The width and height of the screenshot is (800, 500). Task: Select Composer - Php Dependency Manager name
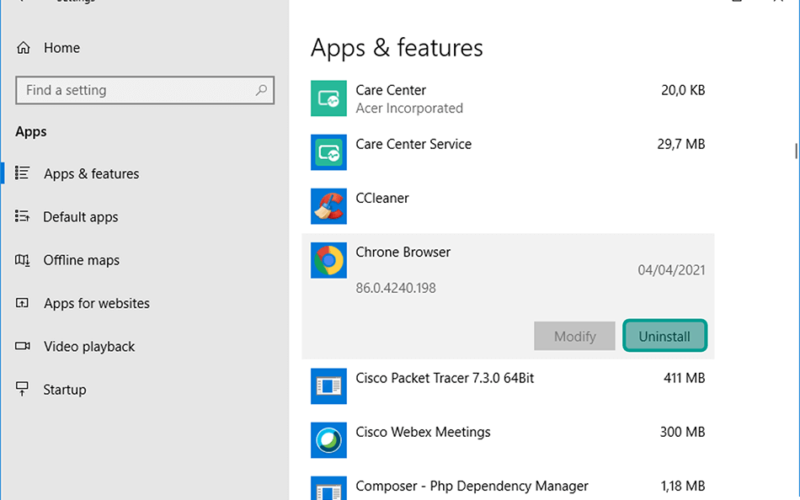pyautogui.click(x=472, y=486)
